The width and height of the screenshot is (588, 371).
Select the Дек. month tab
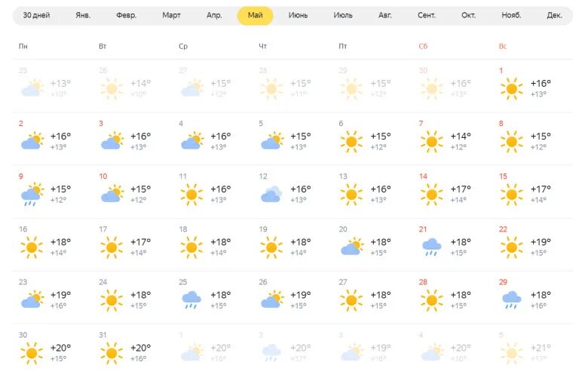[x=554, y=15]
